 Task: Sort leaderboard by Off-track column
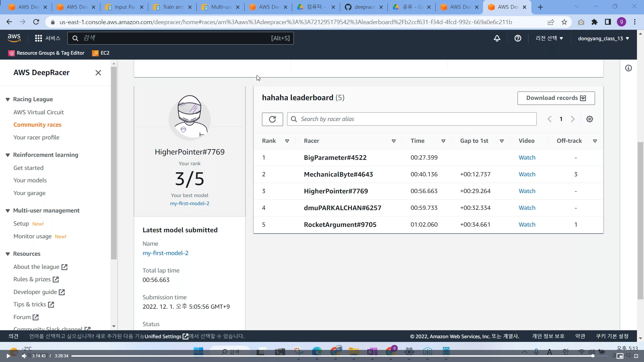coord(595,141)
